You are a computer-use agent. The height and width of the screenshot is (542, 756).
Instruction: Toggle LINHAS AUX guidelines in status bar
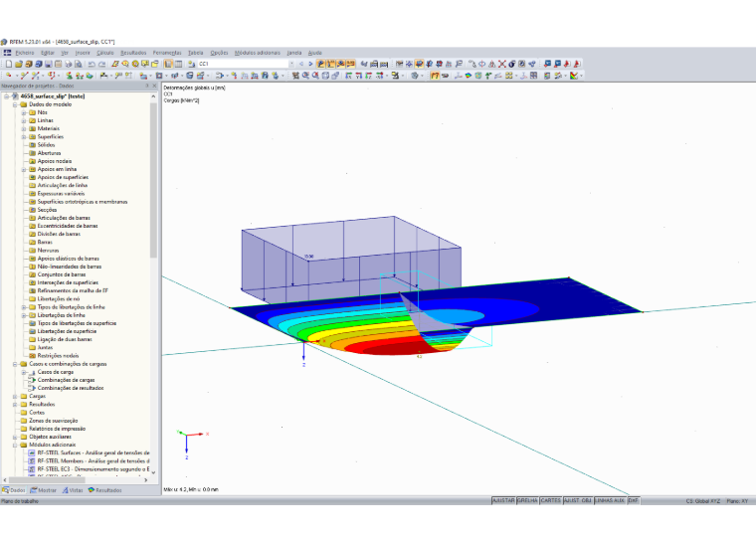coord(610,500)
